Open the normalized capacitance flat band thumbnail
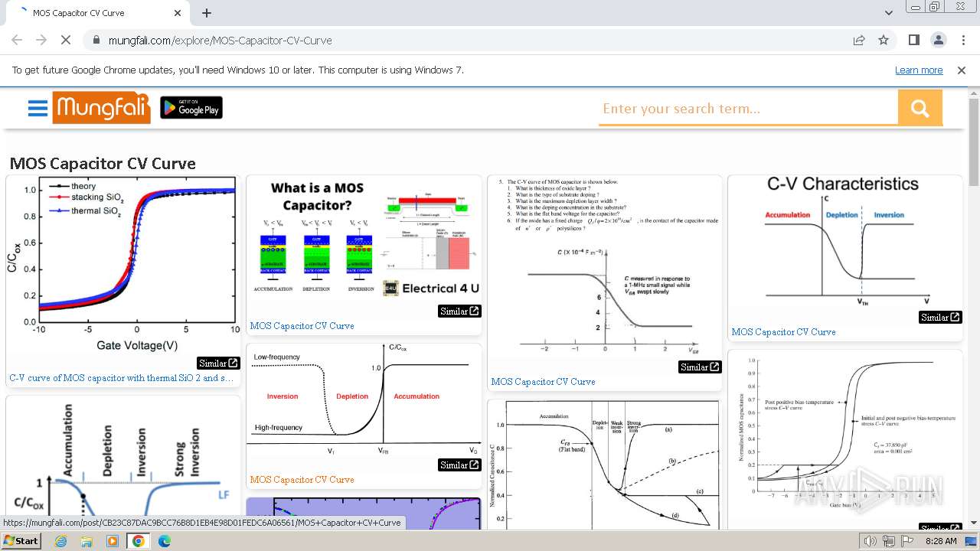 click(x=605, y=464)
